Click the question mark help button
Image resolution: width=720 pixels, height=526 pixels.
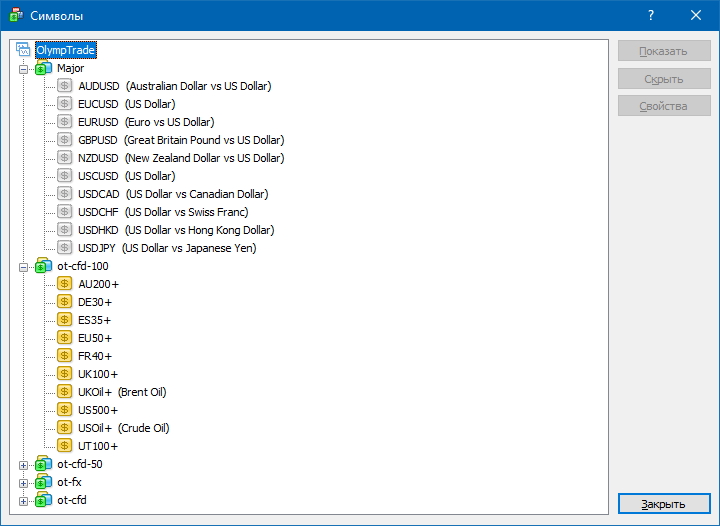650,15
